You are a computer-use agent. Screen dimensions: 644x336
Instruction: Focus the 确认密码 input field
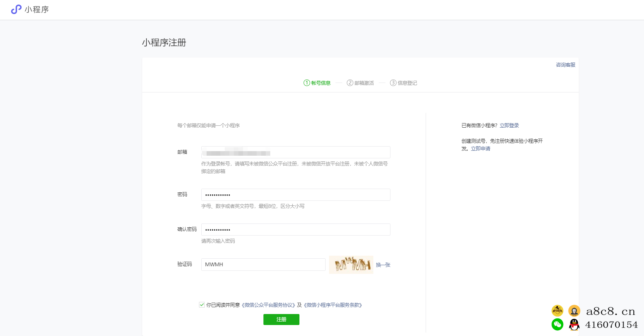click(296, 230)
